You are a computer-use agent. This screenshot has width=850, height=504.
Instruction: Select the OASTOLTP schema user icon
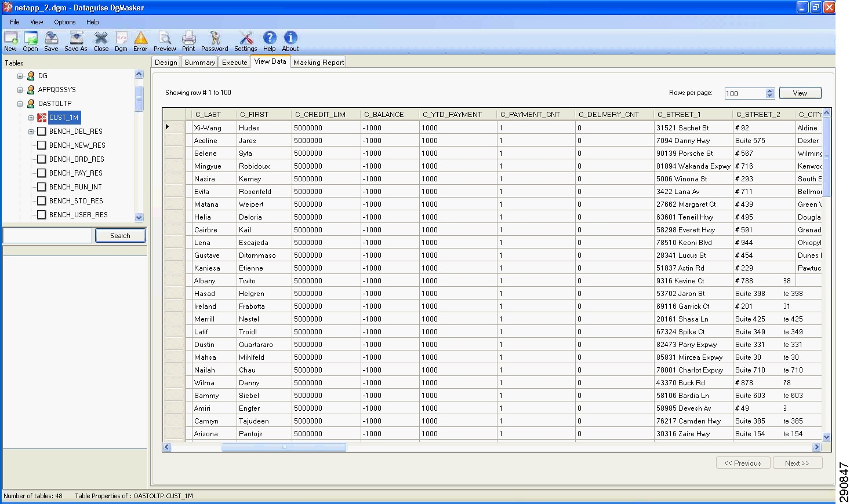click(31, 104)
